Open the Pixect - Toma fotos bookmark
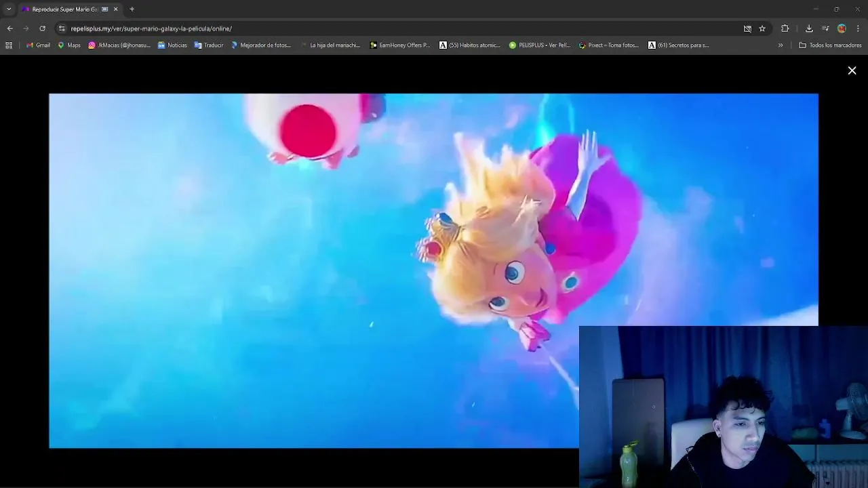The height and width of the screenshot is (488, 868). (609, 45)
